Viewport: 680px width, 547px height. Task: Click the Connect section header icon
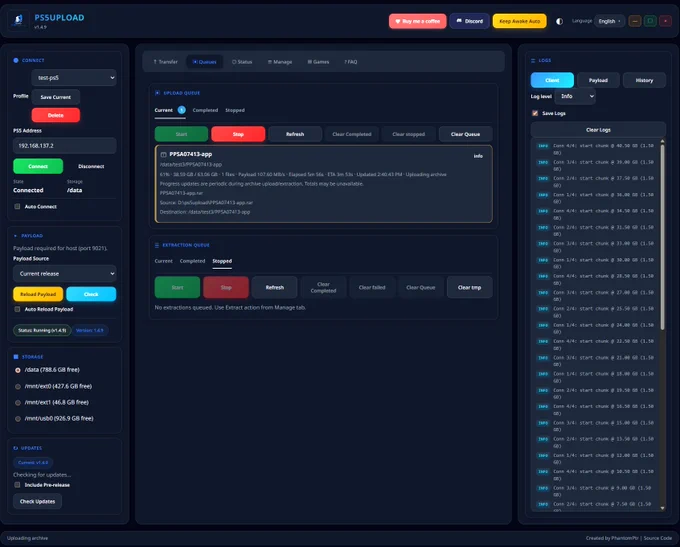[x=16, y=60]
